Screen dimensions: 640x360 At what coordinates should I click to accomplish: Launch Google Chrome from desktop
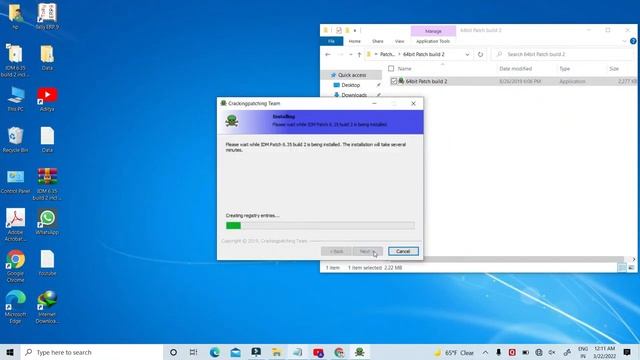point(16,266)
